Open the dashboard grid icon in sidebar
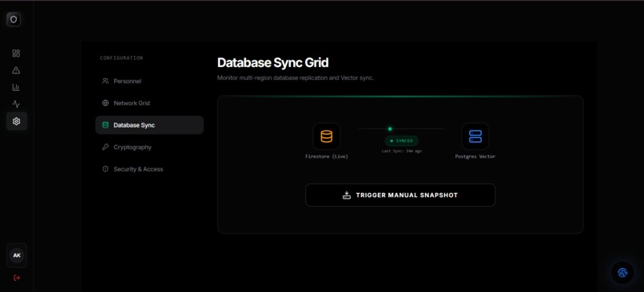The height and width of the screenshot is (292, 644). [16, 53]
